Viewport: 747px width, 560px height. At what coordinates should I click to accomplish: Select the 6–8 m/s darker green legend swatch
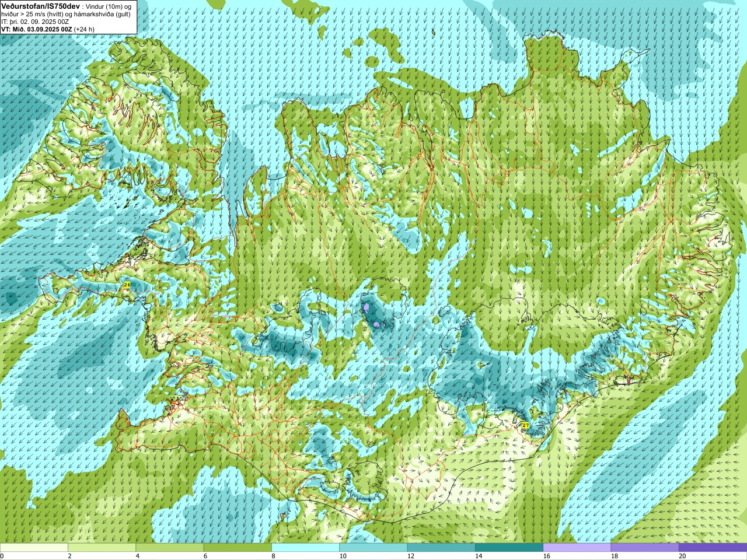pos(238,548)
